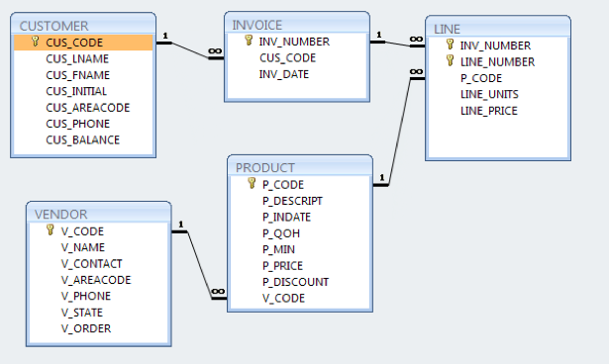This screenshot has height=364, width=609.
Task: Select the LINE table header
Action: [498, 29]
